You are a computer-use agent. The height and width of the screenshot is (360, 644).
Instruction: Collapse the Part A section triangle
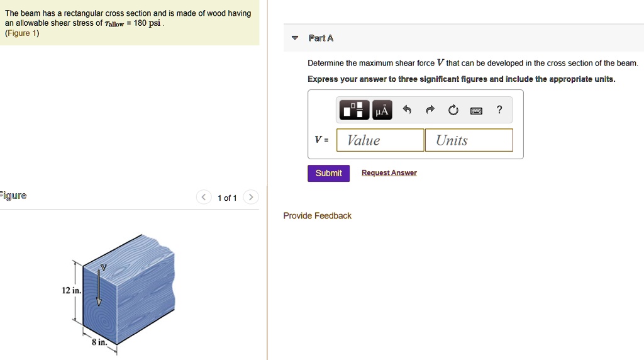(295, 38)
